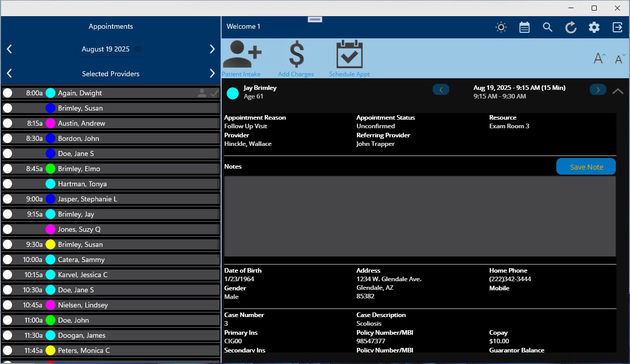Refresh with the circular arrow icon
This screenshot has width=630, height=364.
571,27
